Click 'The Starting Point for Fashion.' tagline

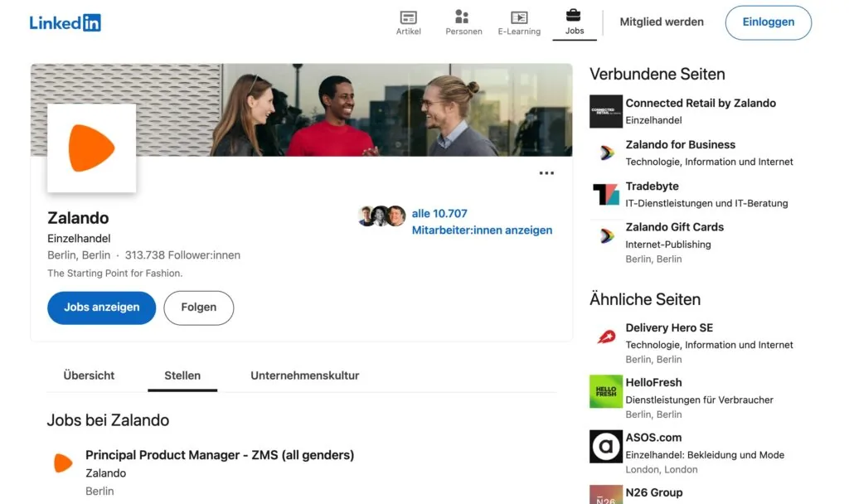(x=114, y=273)
